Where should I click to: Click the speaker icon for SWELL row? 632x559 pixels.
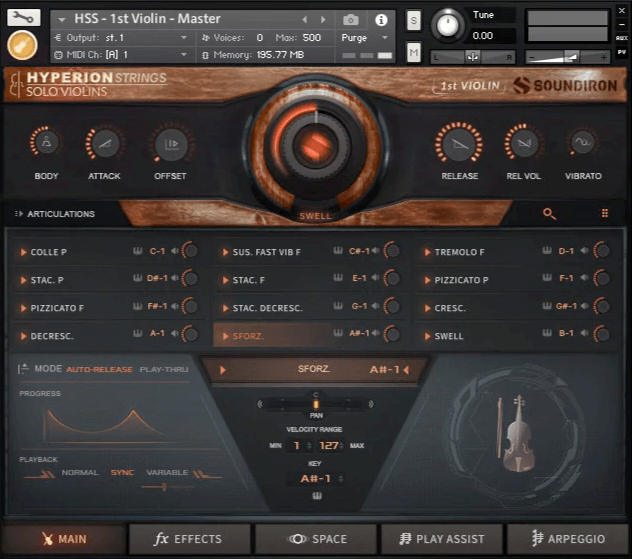tap(584, 333)
